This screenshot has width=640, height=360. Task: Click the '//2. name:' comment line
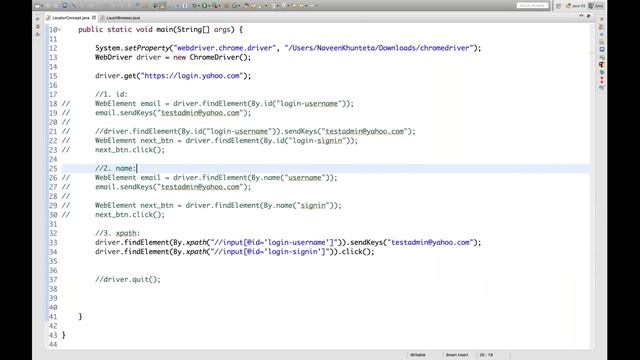tap(116, 168)
